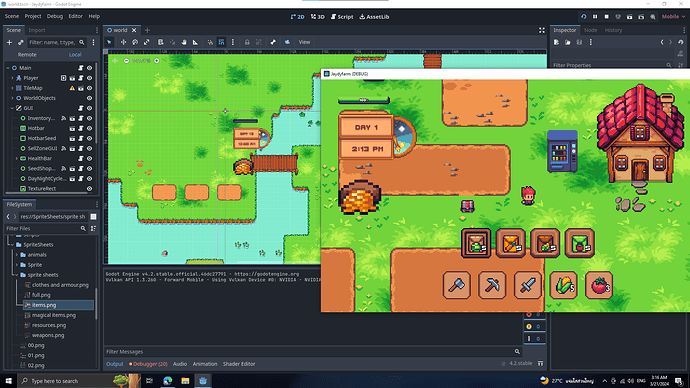
Task: Choose the Pan Mode hand tool
Action: (184, 42)
